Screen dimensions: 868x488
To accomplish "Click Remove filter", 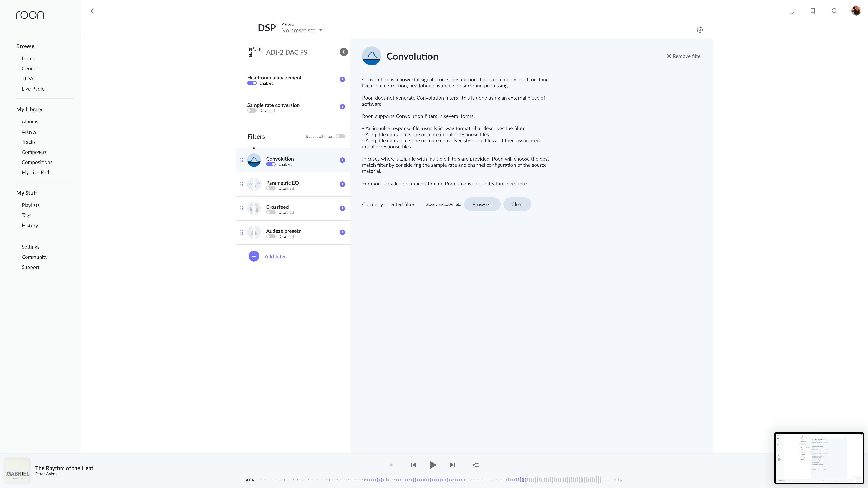I will 685,56.
